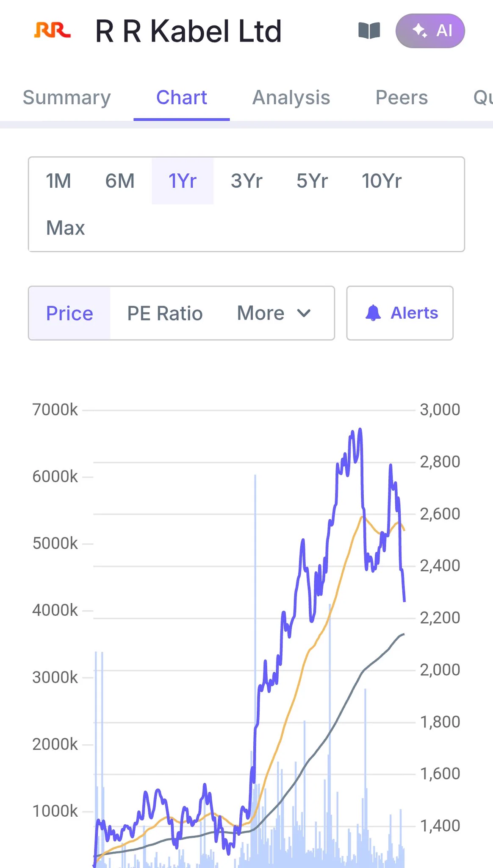This screenshot has width=493, height=868.
Task: Click the 4000k volume axis label
Action: 55,610
